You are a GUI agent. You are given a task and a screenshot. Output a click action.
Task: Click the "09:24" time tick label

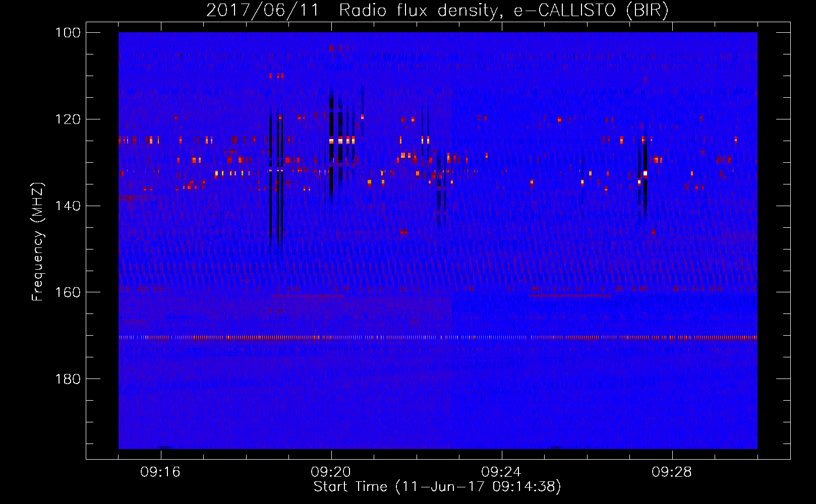click(501, 472)
